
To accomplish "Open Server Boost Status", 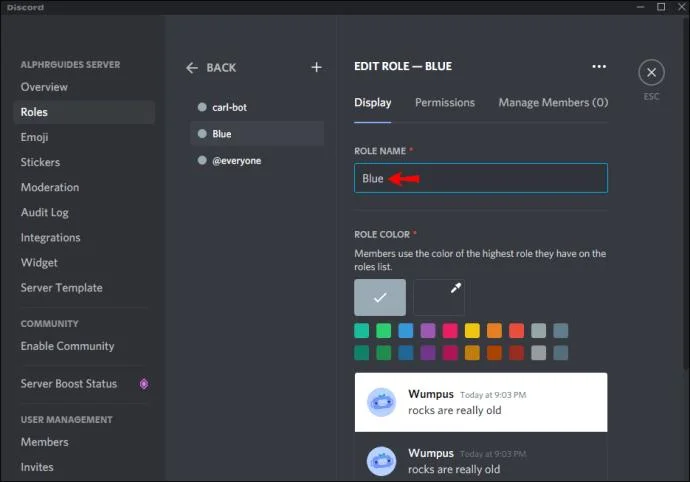I will pos(69,384).
